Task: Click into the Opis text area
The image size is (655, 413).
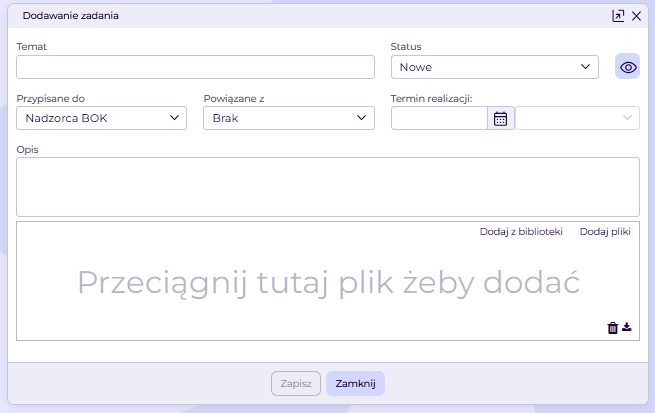Action: coord(328,187)
